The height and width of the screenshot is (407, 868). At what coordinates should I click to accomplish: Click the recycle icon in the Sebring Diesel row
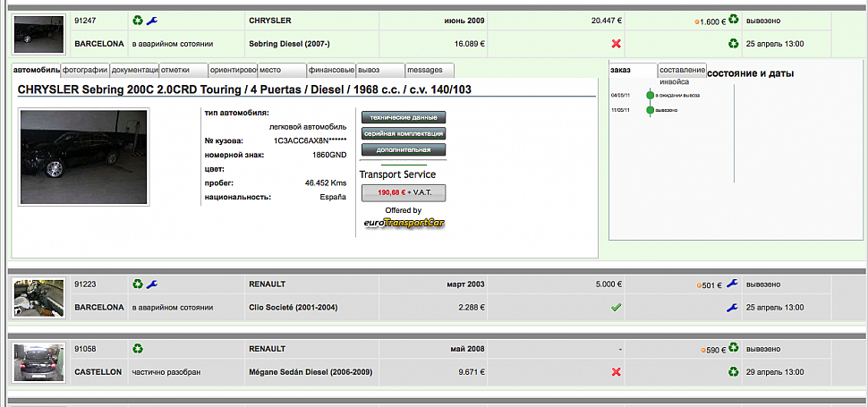click(x=734, y=43)
